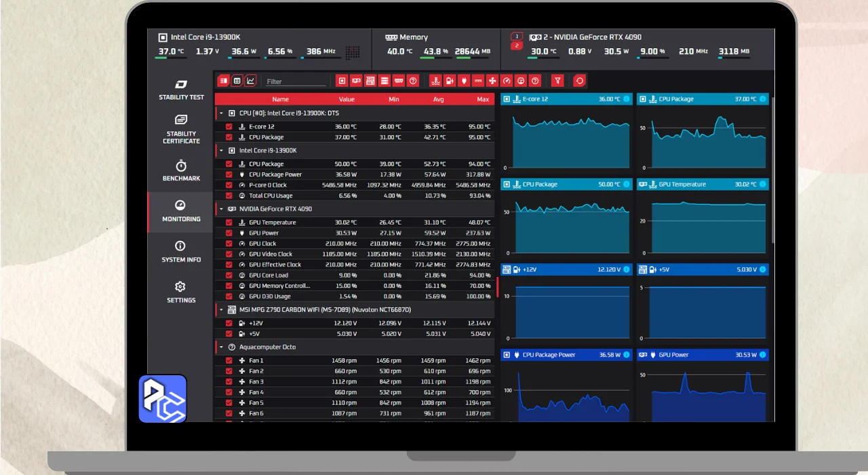Image resolution: width=868 pixels, height=475 pixels.
Task: Switch to the split list-and-charts view icon
Action: click(223, 81)
